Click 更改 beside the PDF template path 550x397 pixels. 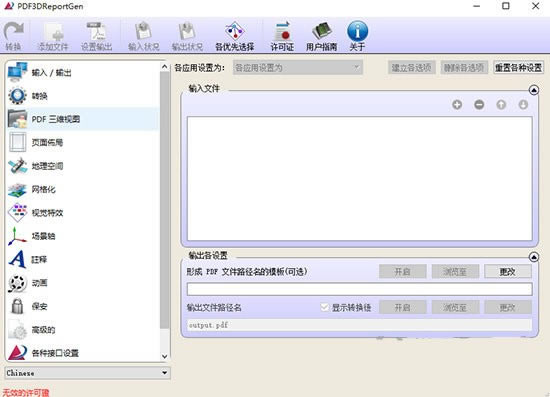(x=508, y=271)
